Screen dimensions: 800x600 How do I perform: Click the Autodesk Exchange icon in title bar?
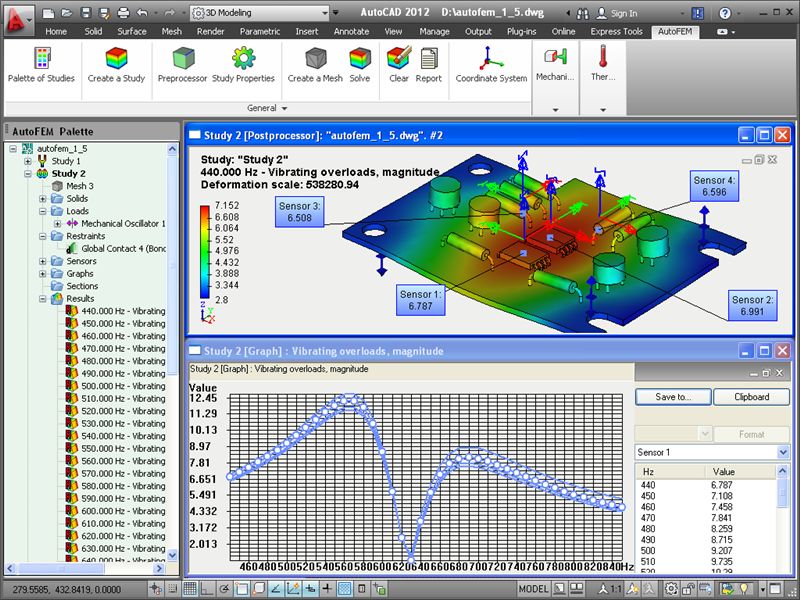697,13
